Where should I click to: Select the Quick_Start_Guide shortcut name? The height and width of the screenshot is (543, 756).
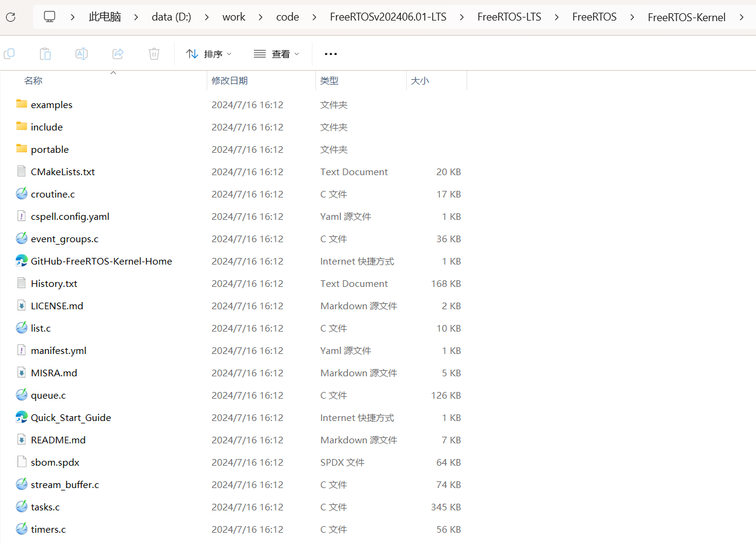click(x=71, y=417)
